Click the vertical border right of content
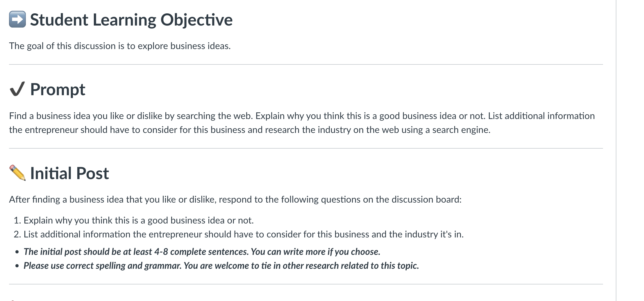 616,150
